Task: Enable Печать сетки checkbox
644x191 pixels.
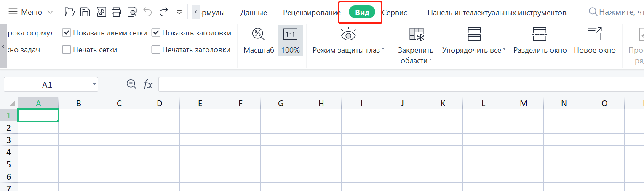Action: (67, 50)
